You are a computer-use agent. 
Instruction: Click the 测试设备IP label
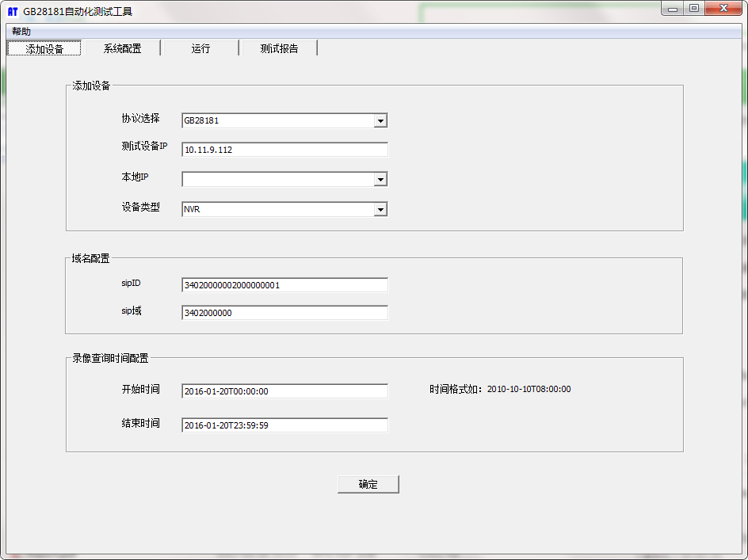point(144,146)
